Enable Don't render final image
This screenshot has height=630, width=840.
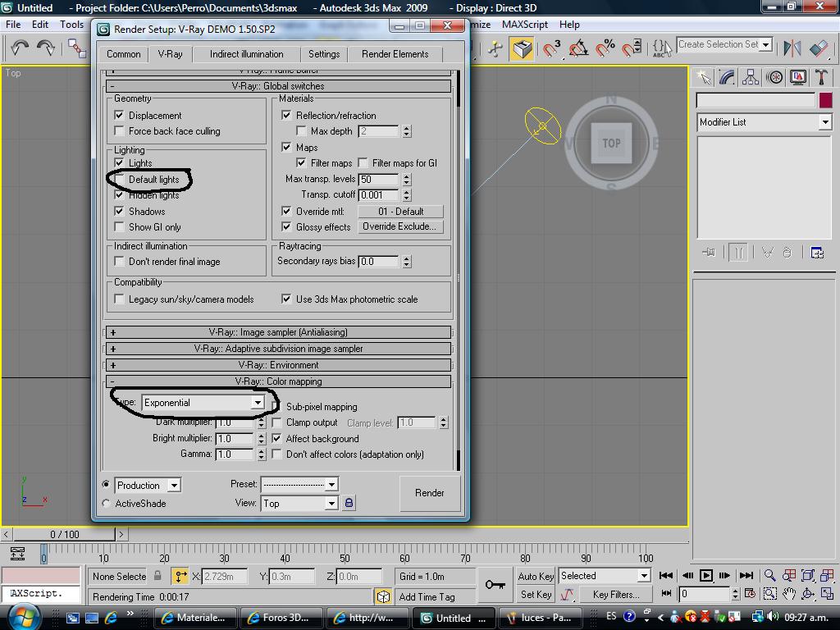point(120,262)
